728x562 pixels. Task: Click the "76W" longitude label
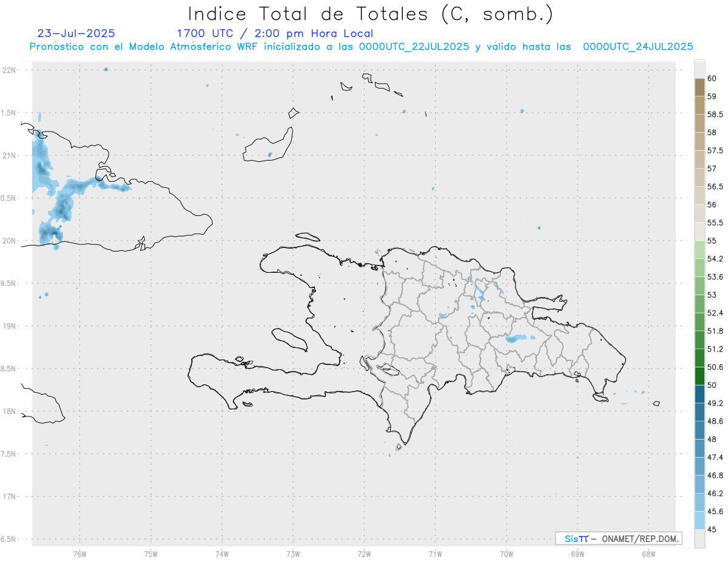79,554
